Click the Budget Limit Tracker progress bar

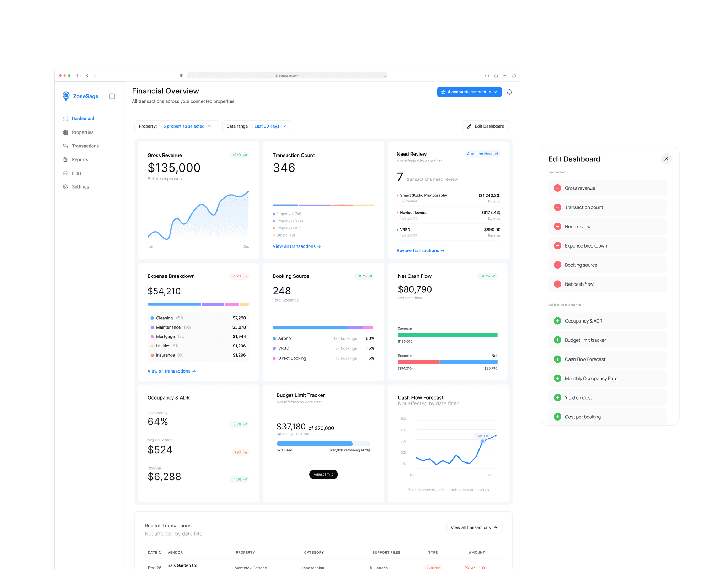pyautogui.click(x=323, y=444)
